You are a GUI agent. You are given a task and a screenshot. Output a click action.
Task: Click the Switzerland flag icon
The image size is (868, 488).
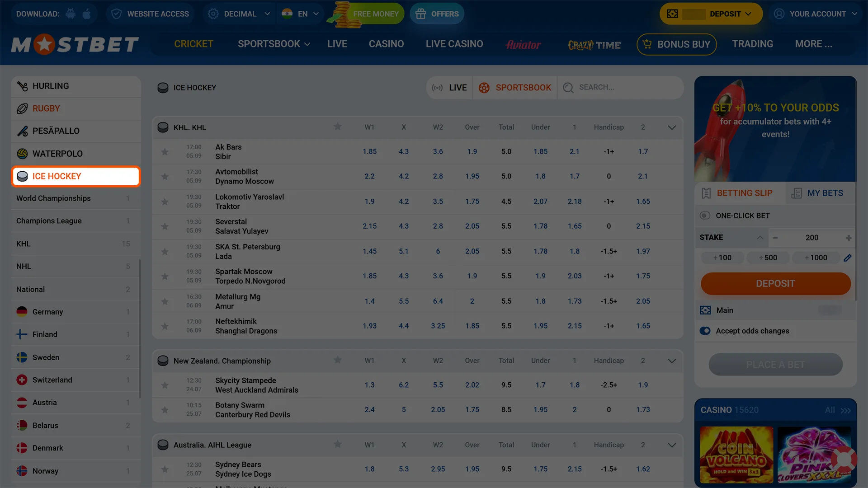tap(22, 380)
